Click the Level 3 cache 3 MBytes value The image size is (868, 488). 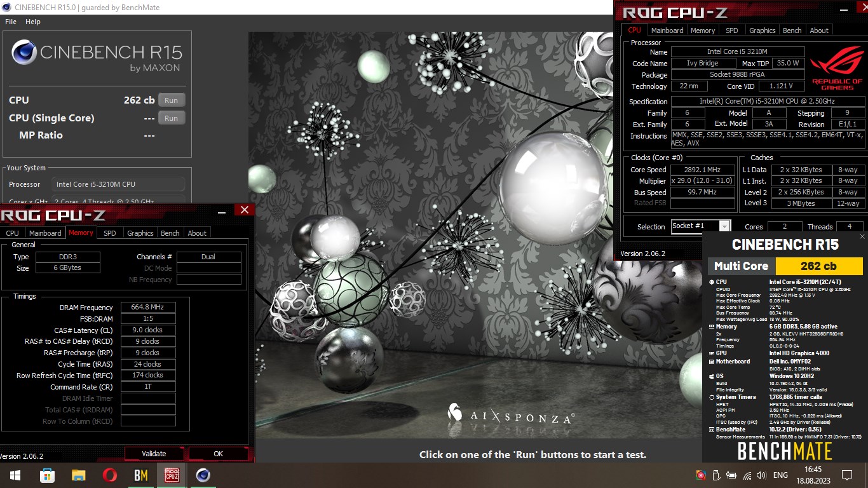pyautogui.click(x=802, y=203)
